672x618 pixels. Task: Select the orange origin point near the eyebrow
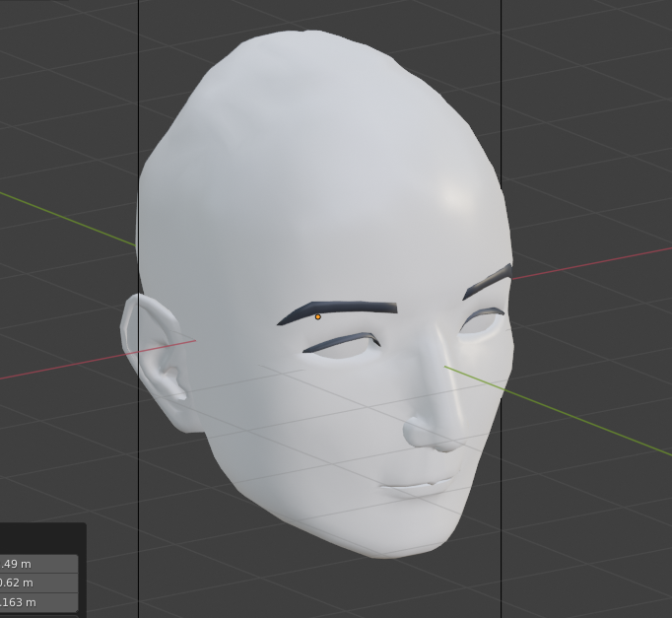click(x=317, y=316)
